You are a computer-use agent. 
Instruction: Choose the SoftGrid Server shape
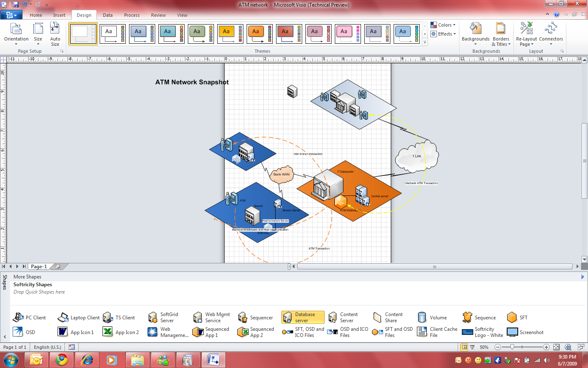coord(163,318)
